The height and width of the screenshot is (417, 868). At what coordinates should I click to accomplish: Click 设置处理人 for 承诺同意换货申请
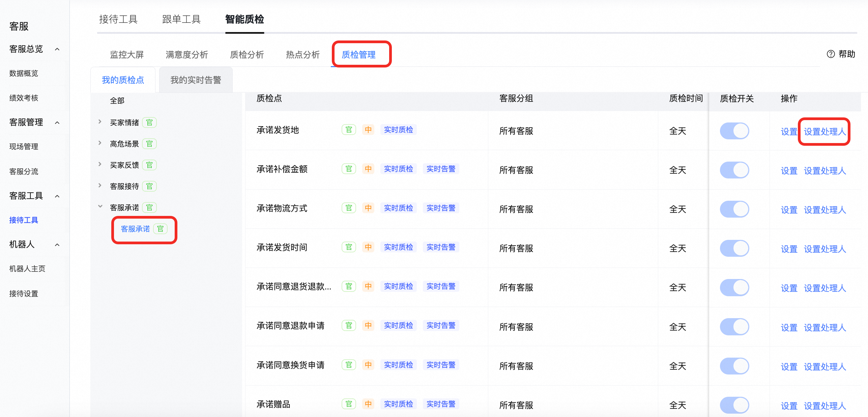click(x=825, y=367)
